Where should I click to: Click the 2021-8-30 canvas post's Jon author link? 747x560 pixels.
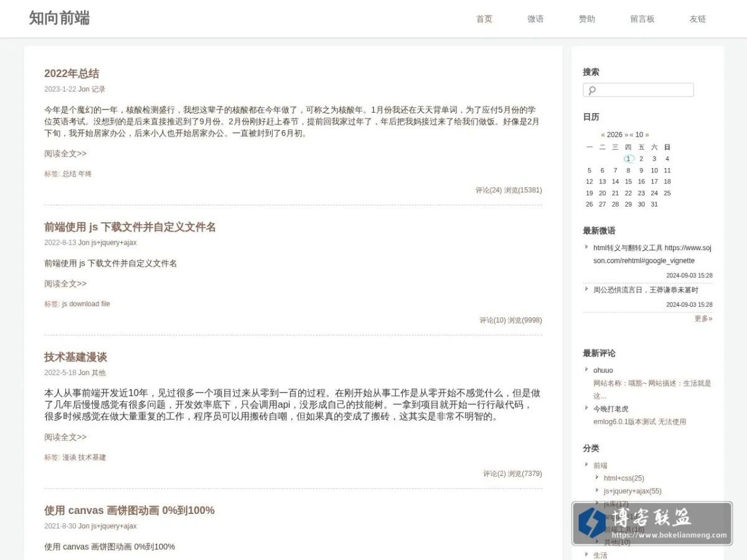(x=84, y=526)
